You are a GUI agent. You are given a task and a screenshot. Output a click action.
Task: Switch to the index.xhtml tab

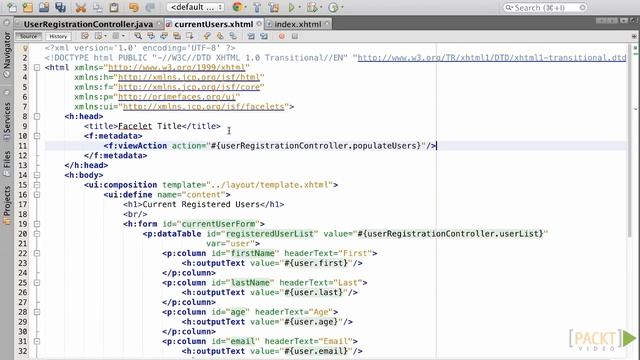coord(298,24)
